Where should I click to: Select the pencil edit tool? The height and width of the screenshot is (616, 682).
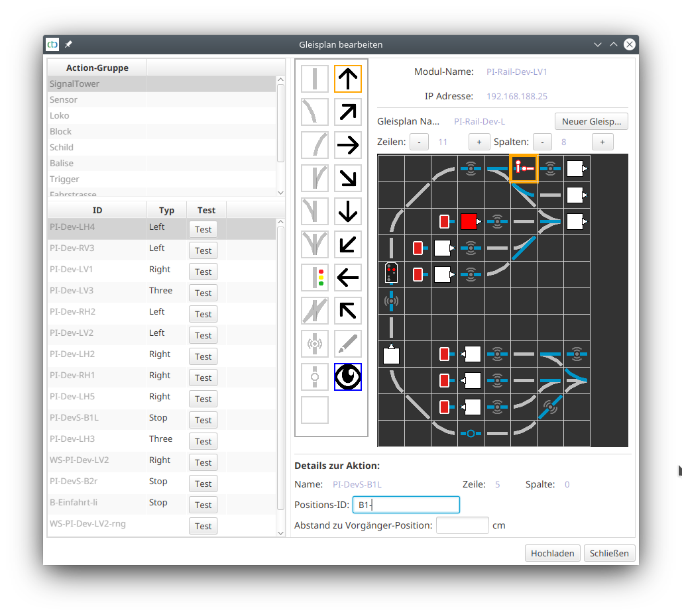point(348,344)
